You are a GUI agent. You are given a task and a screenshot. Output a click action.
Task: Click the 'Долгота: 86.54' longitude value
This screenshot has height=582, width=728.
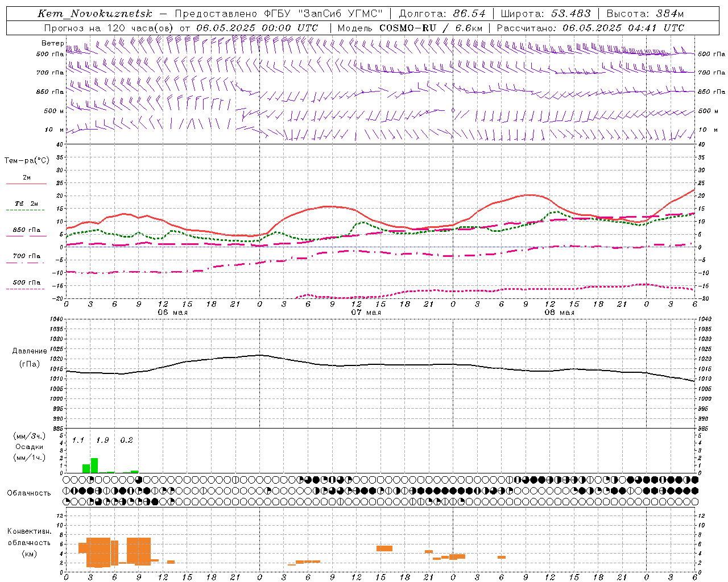click(x=442, y=14)
